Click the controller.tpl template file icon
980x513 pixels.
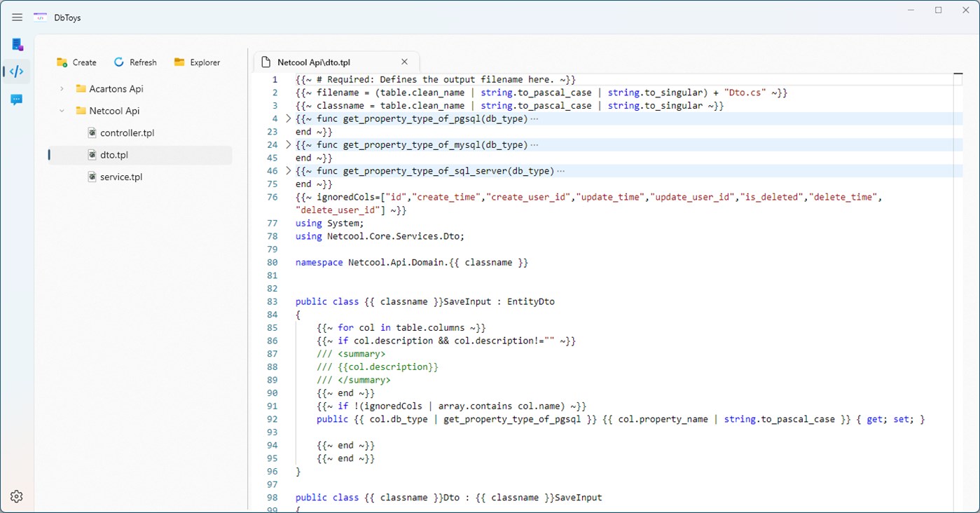[x=92, y=132]
